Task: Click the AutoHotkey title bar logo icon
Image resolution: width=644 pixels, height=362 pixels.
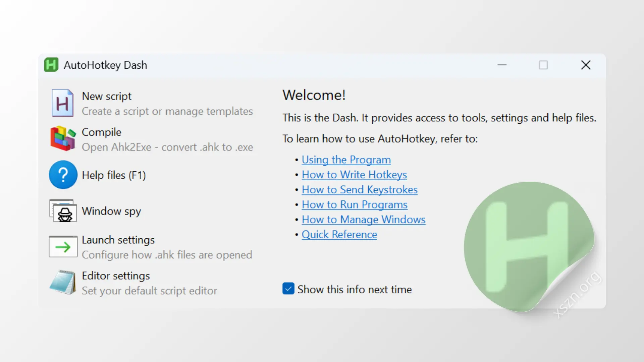Action: (51, 65)
